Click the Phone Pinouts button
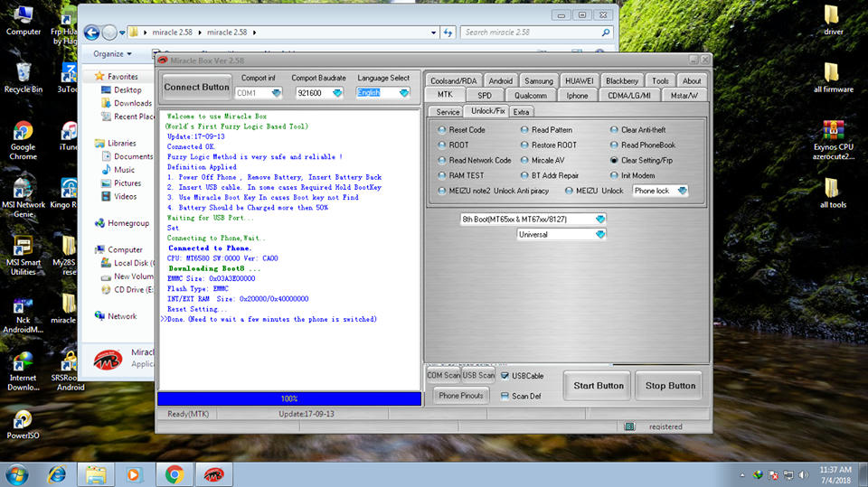 (460, 396)
